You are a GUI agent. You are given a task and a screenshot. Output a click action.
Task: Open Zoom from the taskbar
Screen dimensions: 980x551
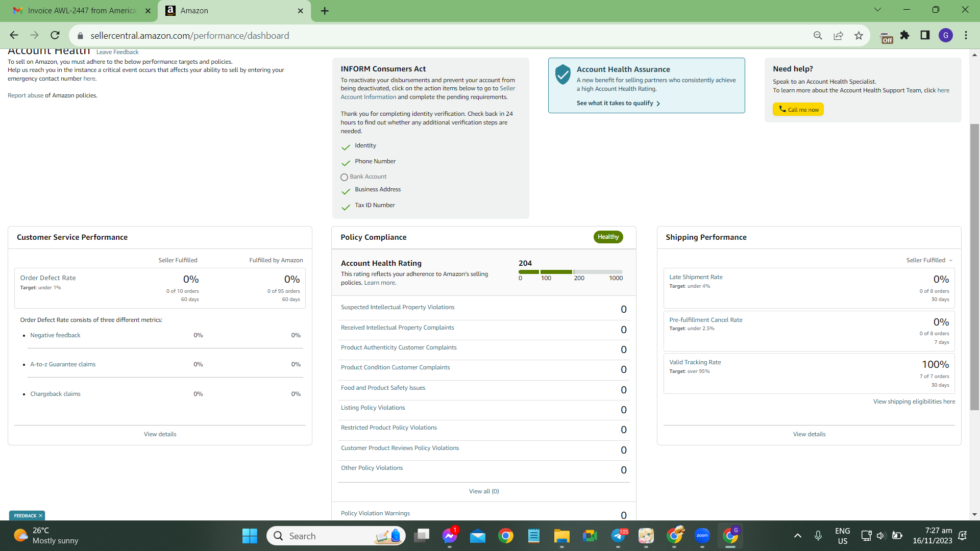point(702,536)
